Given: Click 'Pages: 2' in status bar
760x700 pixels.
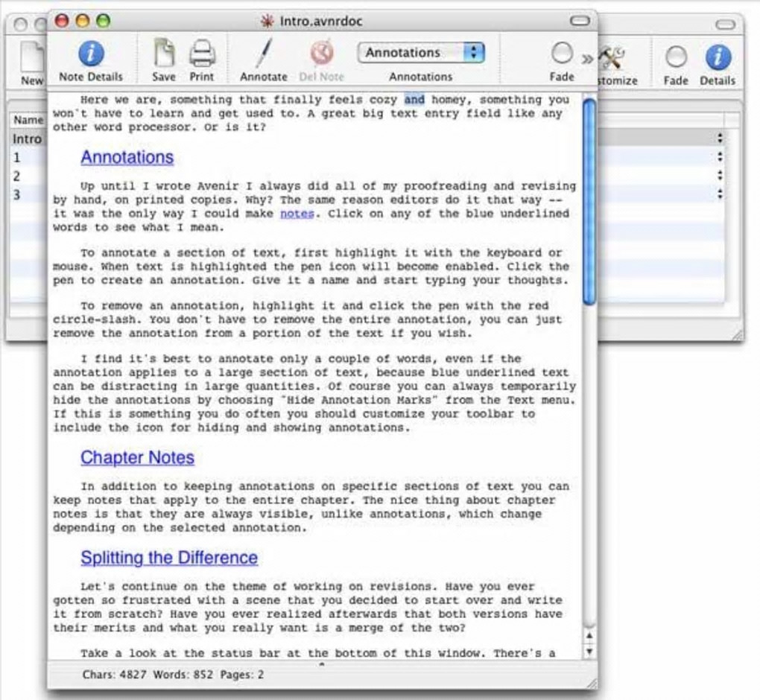Looking at the screenshot, I should coord(242,675).
